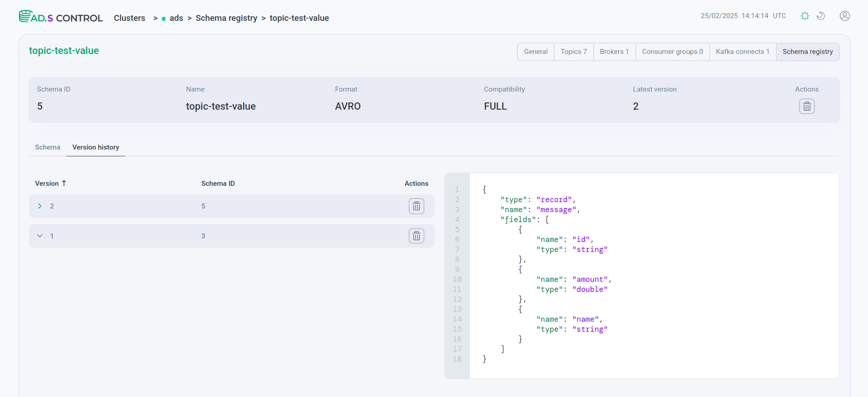Click the Schema registry breadcrumb link

tap(226, 18)
